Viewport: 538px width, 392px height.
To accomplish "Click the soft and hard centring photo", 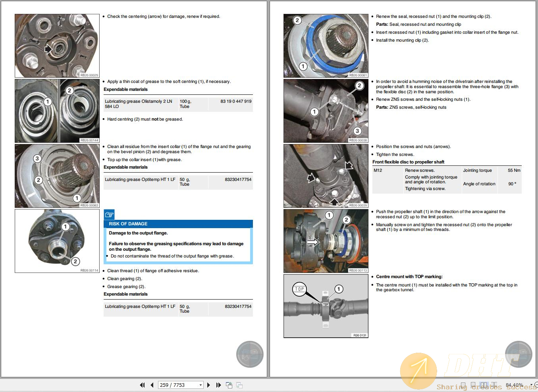I will click(57, 111).
